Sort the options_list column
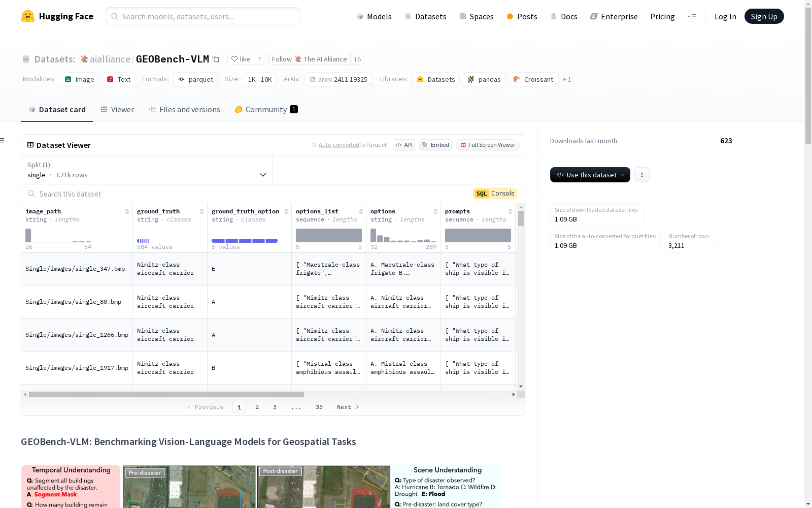This screenshot has height=508, width=812. click(361, 211)
